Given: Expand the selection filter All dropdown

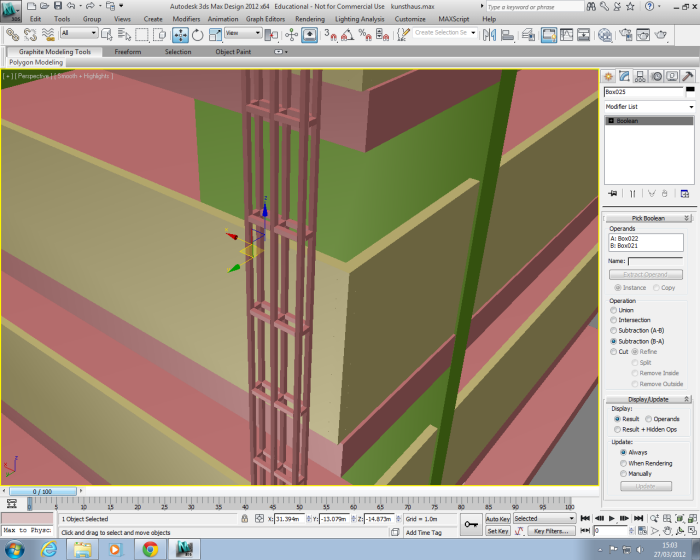Looking at the screenshot, I should [79, 33].
